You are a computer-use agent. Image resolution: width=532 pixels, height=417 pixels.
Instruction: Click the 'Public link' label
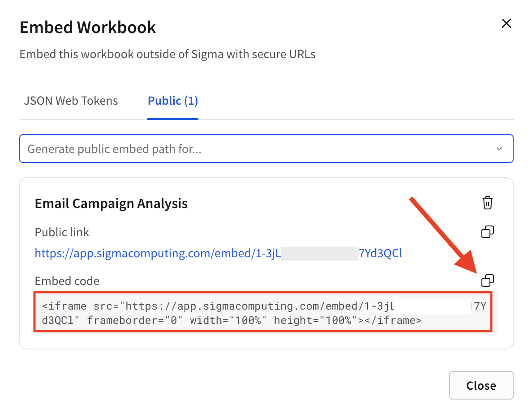pos(62,232)
